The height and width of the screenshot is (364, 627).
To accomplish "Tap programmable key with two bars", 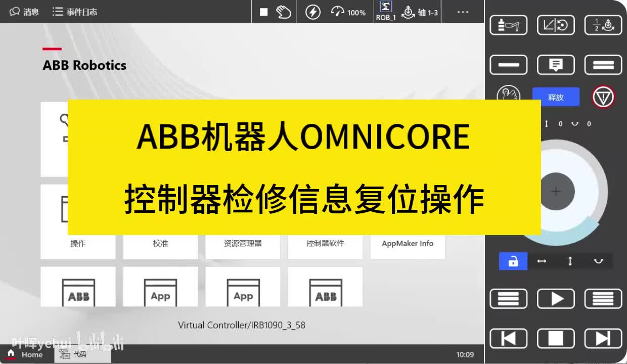I will pyautogui.click(x=603, y=65).
